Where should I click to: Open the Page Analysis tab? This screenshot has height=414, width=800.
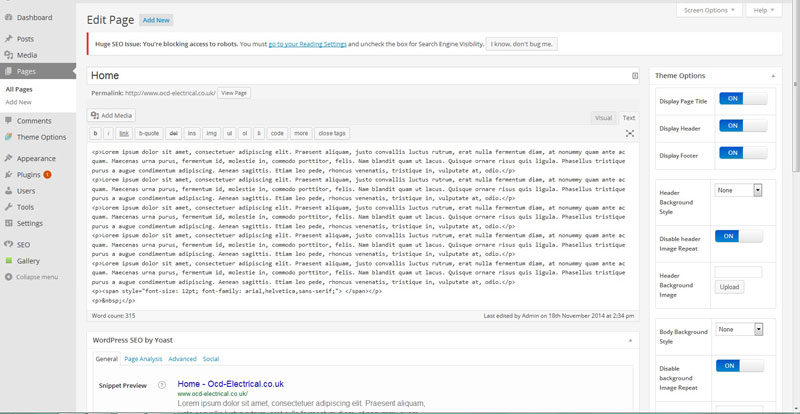(x=143, y=359)
